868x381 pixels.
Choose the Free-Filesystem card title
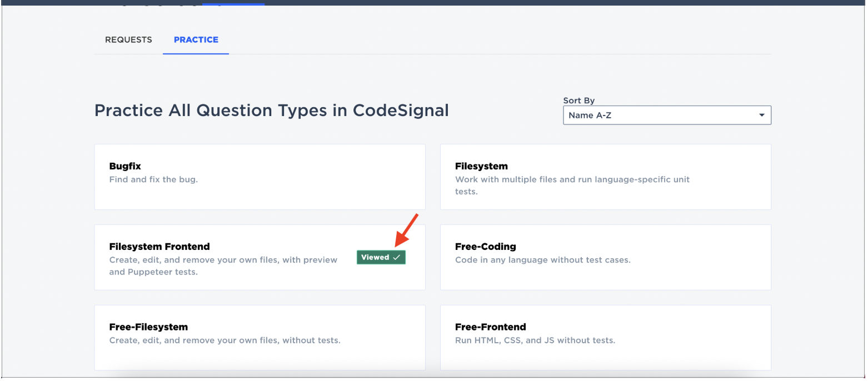pyautogui.click(x=148, y=327)
